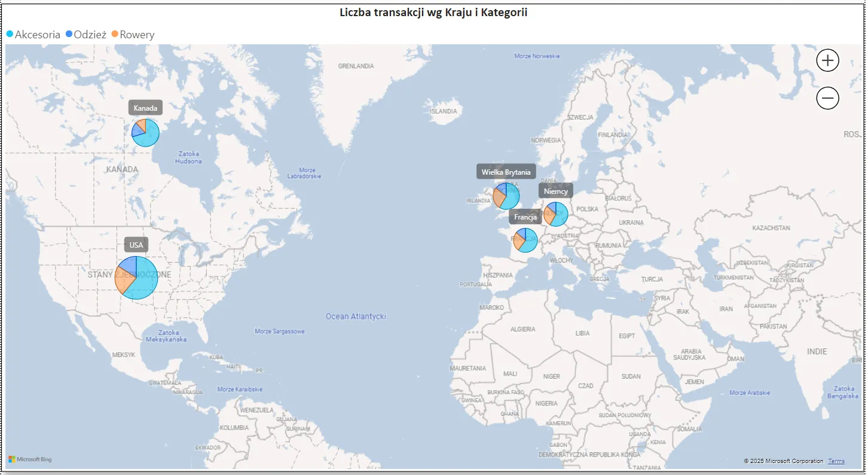868x475 pixels.
Task: Click the Wielka Brytania data label
Action: pyautogui.click(x=506, y=172)
